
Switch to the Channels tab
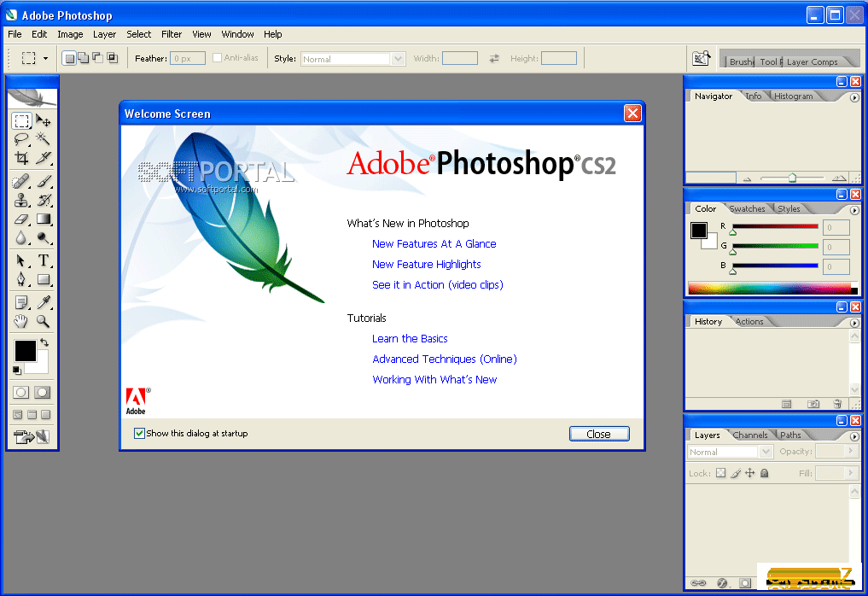(750, 435)
